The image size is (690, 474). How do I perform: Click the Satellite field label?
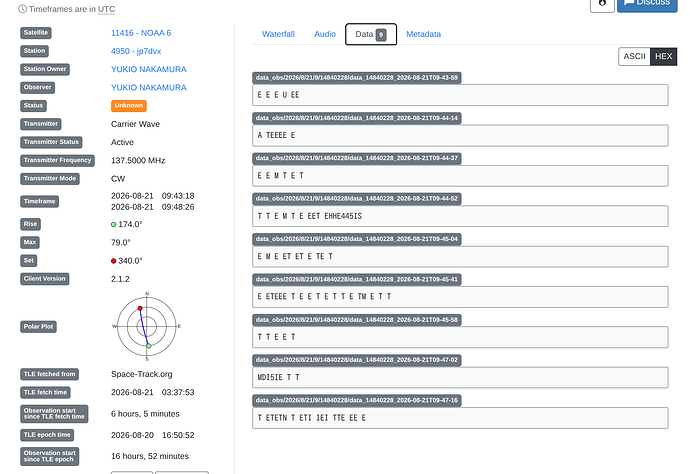pyautogui.click(x=36, y=33)
